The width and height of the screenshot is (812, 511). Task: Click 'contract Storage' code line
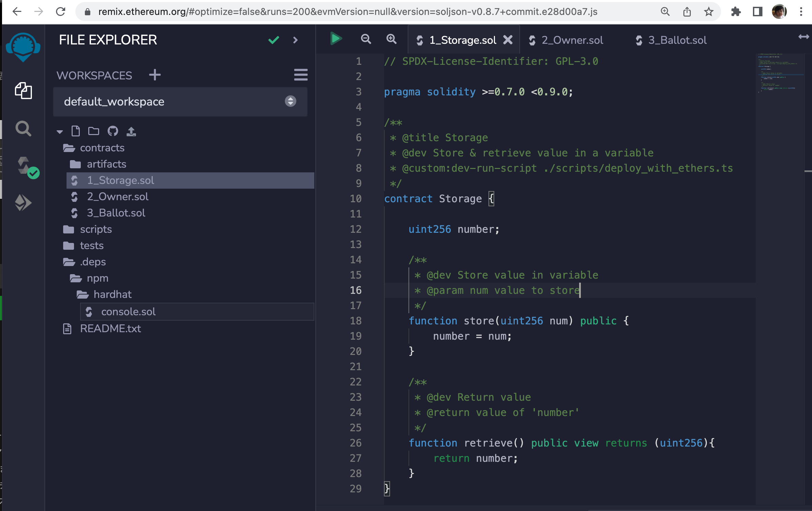[439, 199]
